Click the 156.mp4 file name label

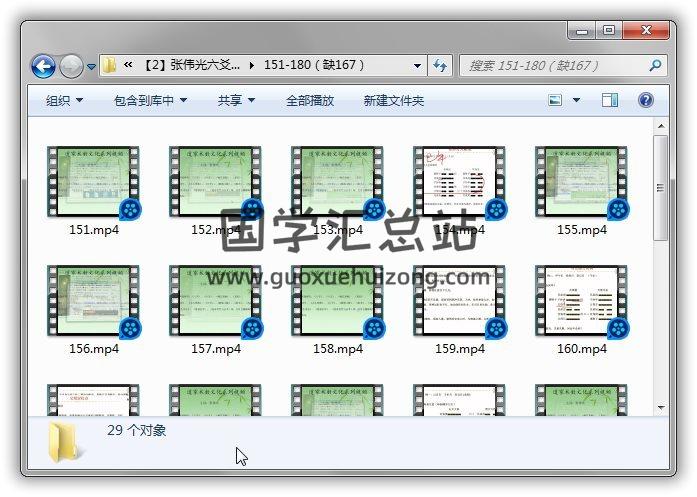click(94, 349)
